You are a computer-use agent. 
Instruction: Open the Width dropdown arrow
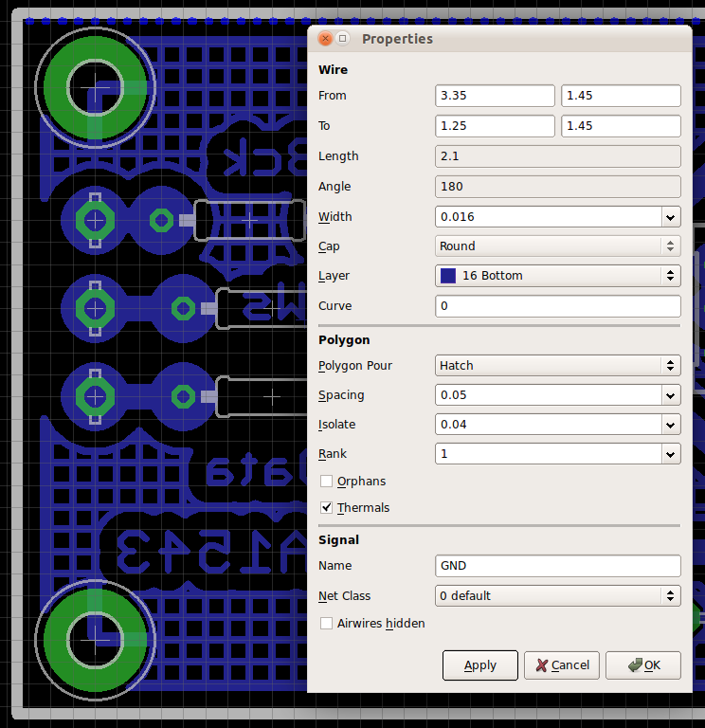(671, 217)
